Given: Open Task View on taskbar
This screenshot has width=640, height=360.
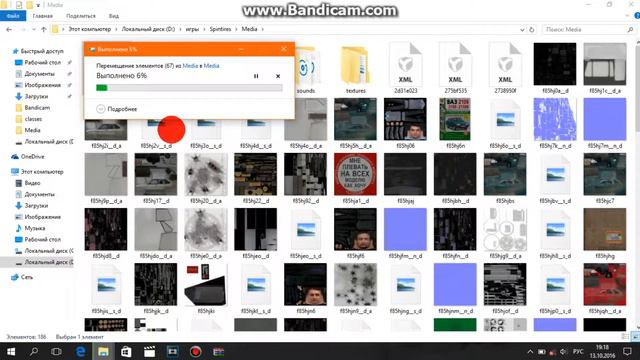Looking at the screenshot, I should (56, 351).
